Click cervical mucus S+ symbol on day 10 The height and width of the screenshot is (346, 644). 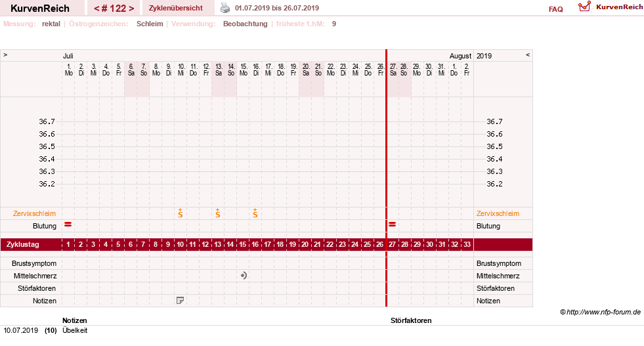181,213
